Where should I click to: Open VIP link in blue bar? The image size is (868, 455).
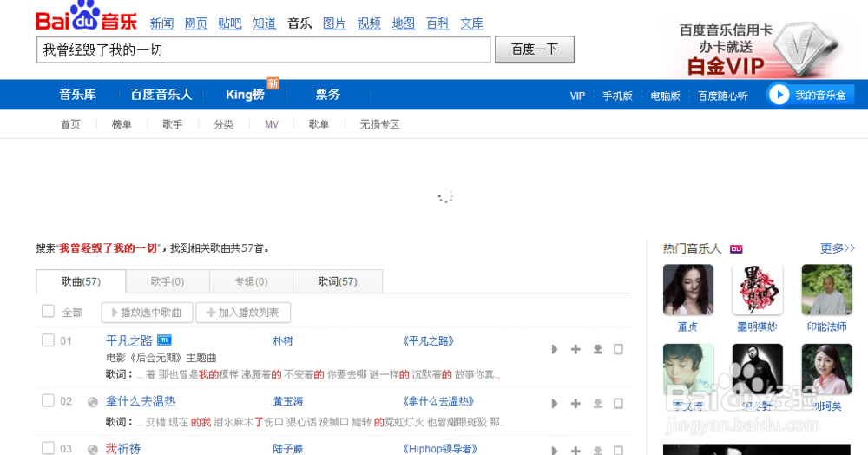577,96
